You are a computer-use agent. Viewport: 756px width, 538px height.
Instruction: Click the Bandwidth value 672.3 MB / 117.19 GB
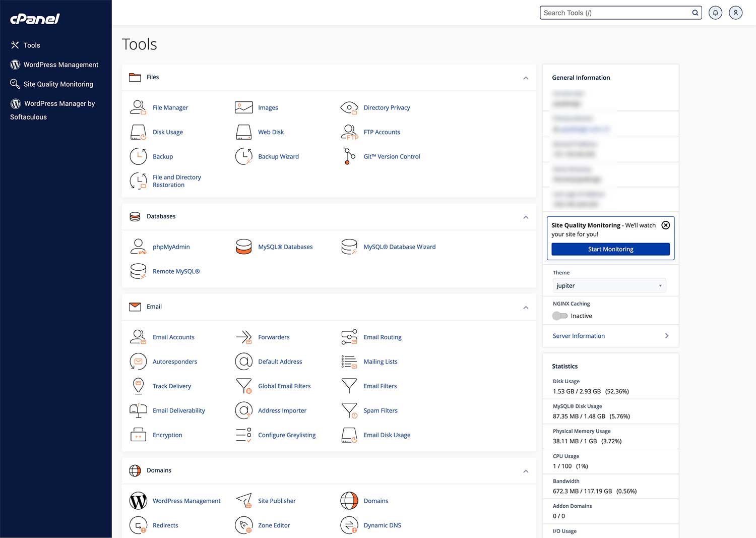coord(582,491)
